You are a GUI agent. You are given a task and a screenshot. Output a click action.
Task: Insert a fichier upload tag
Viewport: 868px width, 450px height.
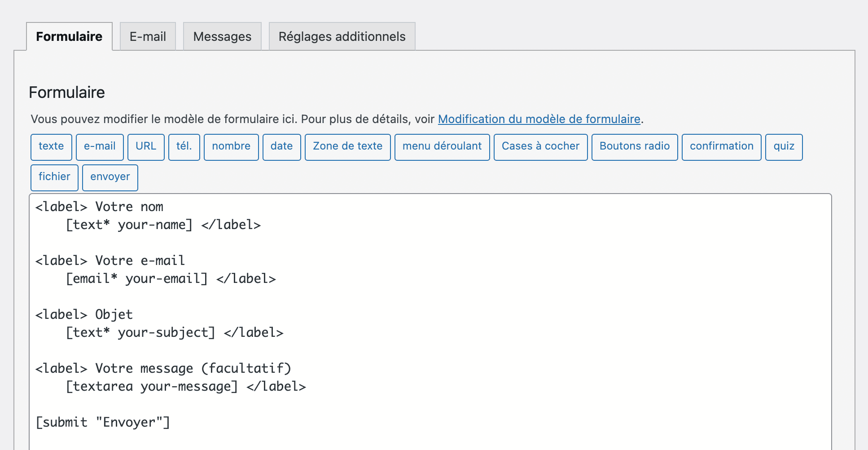tap(54, 177)
